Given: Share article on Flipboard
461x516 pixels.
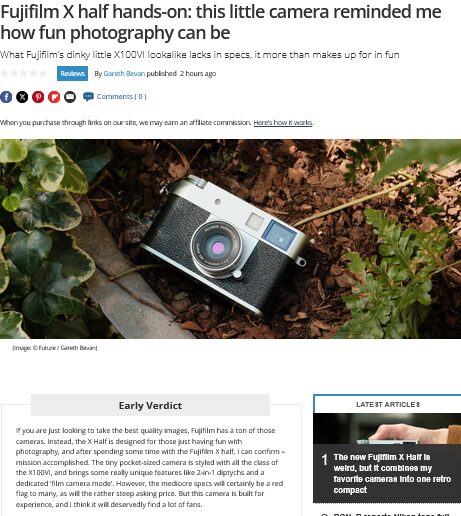Looking at the screenshot, I should pyautogui.click(x=54, y=97).
